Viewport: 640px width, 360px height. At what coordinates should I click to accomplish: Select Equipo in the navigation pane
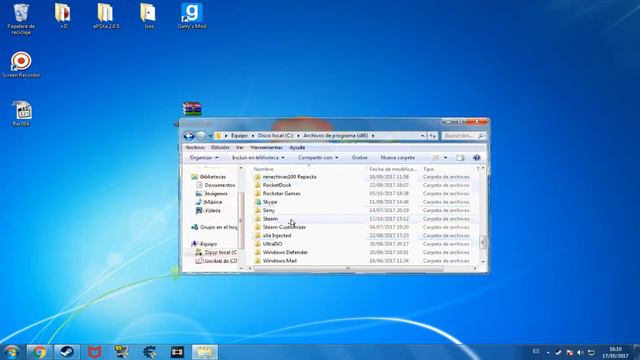pos(204,244)
